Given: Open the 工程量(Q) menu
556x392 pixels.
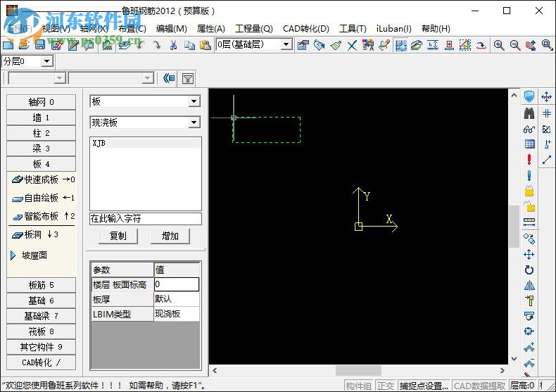Looking at the screenshot, I should (254, 29).
